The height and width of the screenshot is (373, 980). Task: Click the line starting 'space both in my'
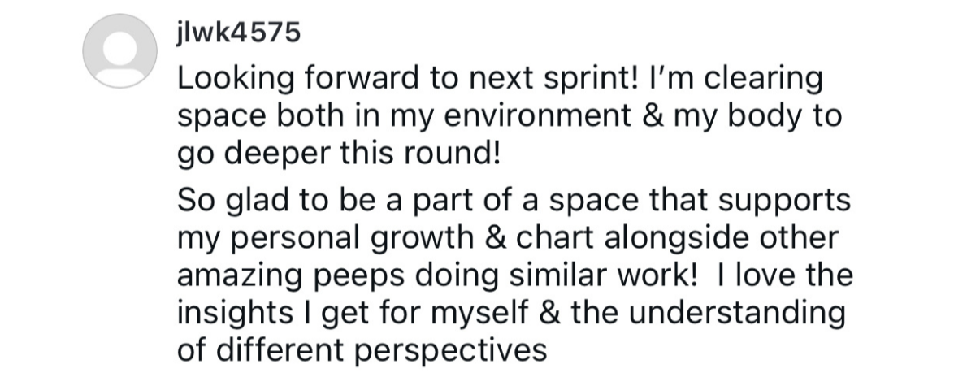tap(509, 117)
